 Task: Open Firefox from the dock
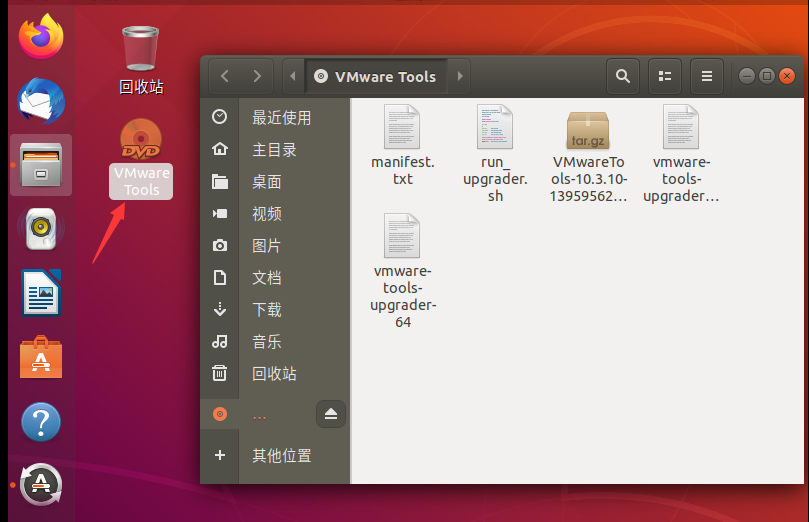coord(41,36)
